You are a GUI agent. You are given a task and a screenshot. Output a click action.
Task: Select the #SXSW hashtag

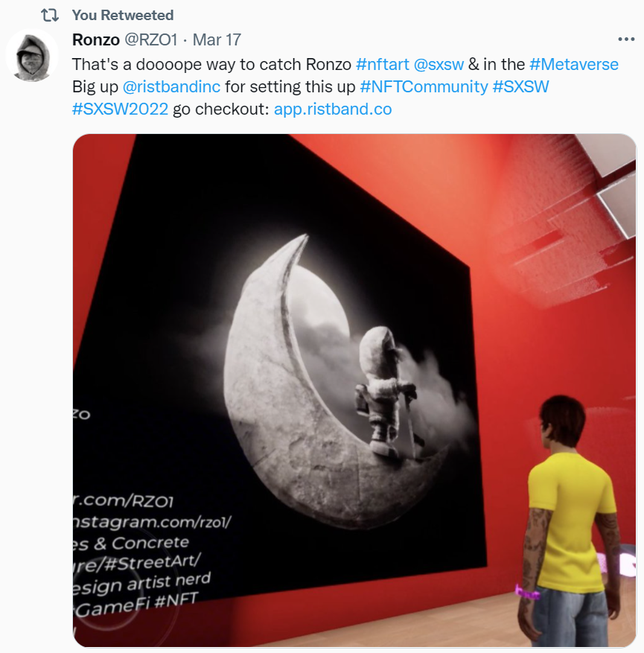click(x=520, y=86)
